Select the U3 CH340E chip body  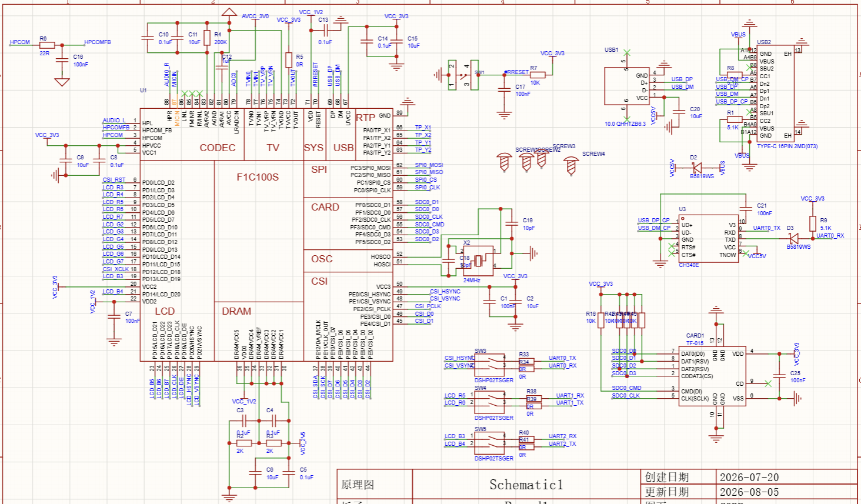pyautogui.click(x=709, y=240)
